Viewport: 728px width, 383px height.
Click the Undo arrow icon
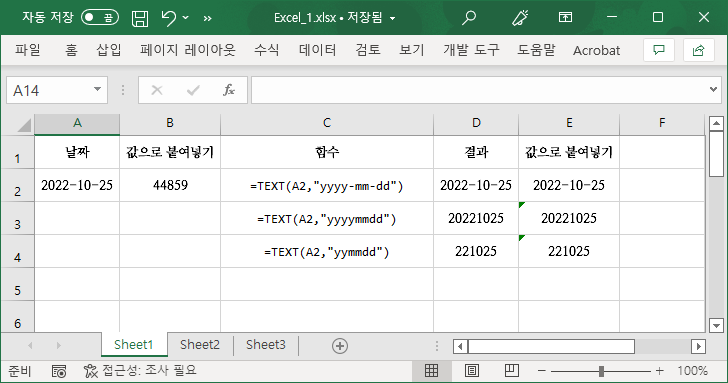coord(169,18)
